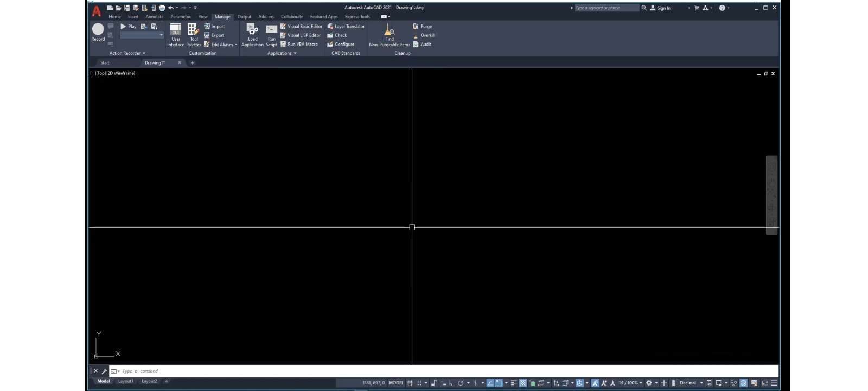868x391 pixels.
Task: Click Run Script icon
Action: [271, 35]
